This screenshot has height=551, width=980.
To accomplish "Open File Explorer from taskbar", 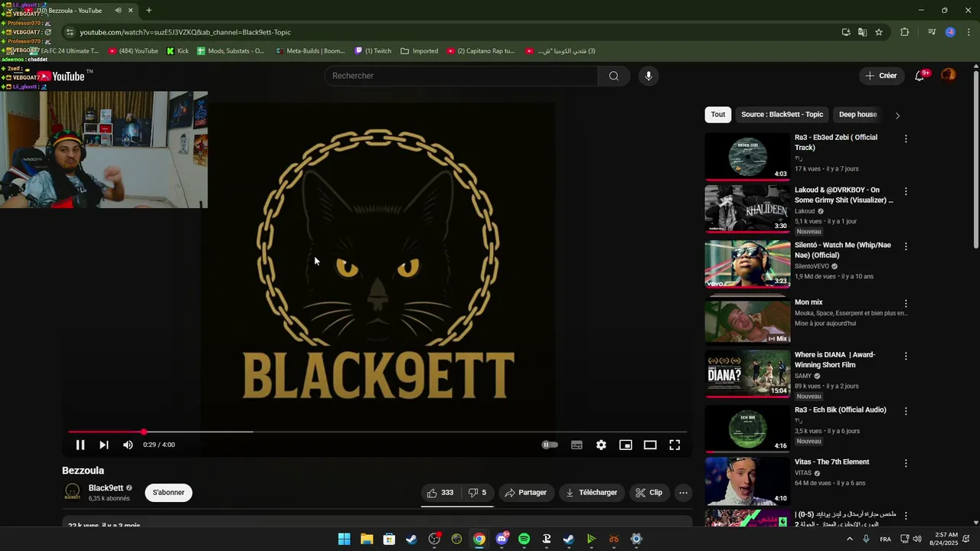I will pos(367,539).
